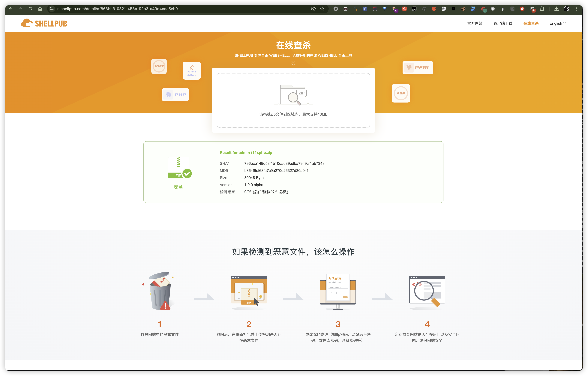Click the ASPX badge icon
Screen dimensions: 588x376
tap(159, 66)
